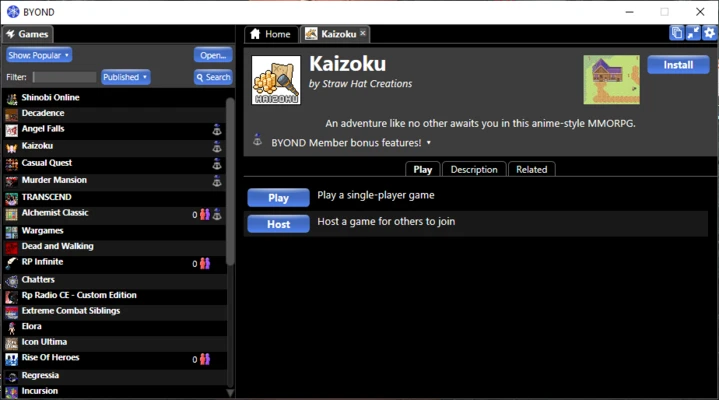719x400 pixels.
Task: Click Host to host a game
Action: coord(278,224)
